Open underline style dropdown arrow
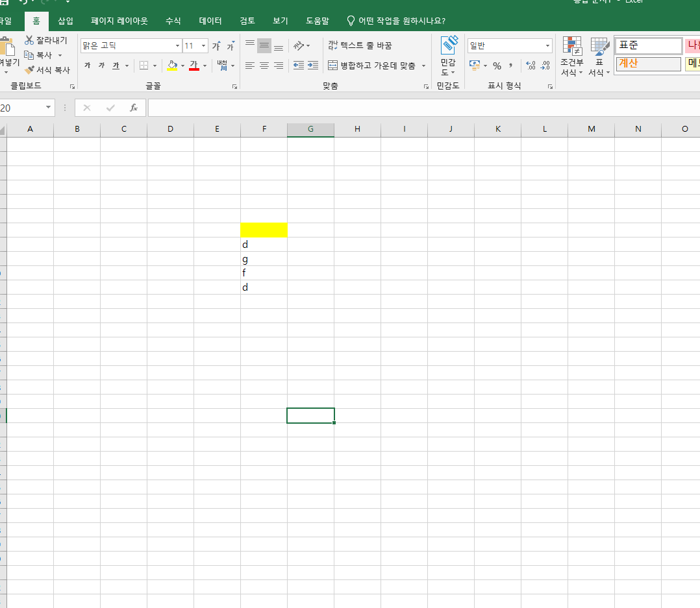The width and height of the screenshot is (700, 608). (x=127, y=66)
